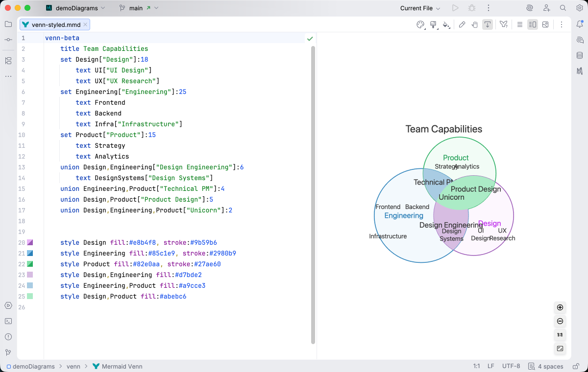The height and width of the screenshot is (372, 588).
Task: Click the fill bucket color icon
Action: tap(446, 24)
